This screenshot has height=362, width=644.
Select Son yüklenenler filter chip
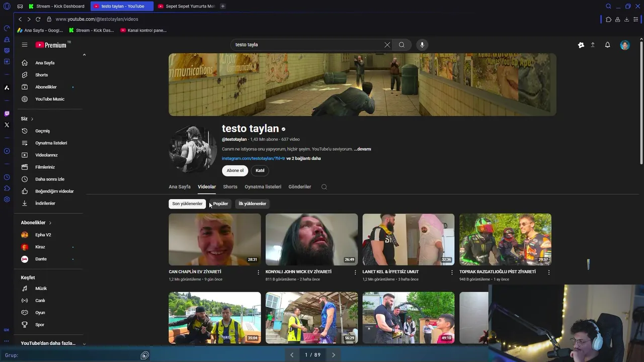(x=187, y=204)
